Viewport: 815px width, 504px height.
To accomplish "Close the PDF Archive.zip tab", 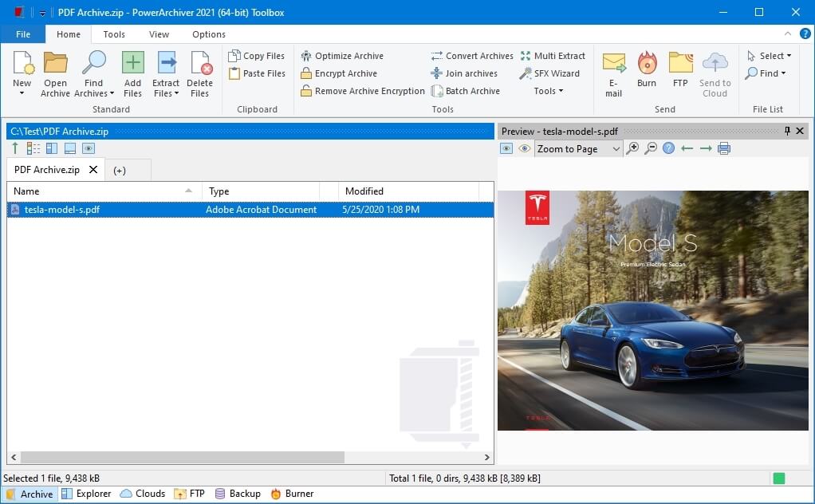I will click(x=93, y=169).
